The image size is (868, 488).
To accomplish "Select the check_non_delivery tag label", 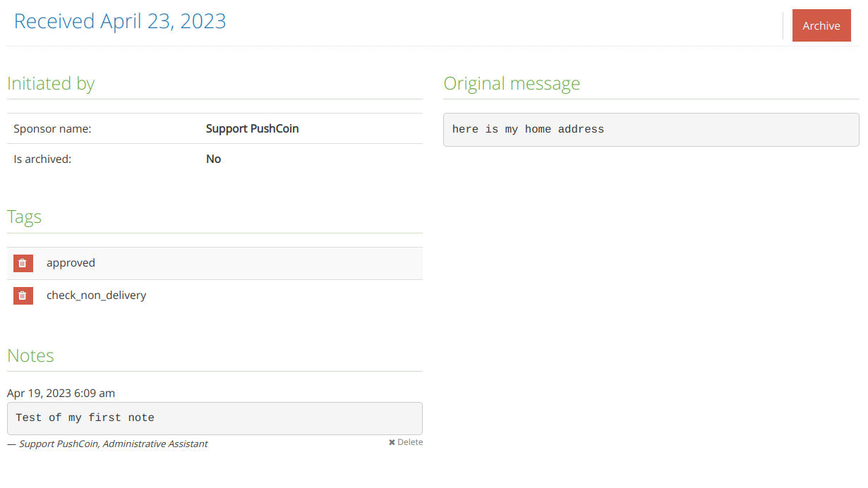I will pyautogui.click(x=97, y=295).
